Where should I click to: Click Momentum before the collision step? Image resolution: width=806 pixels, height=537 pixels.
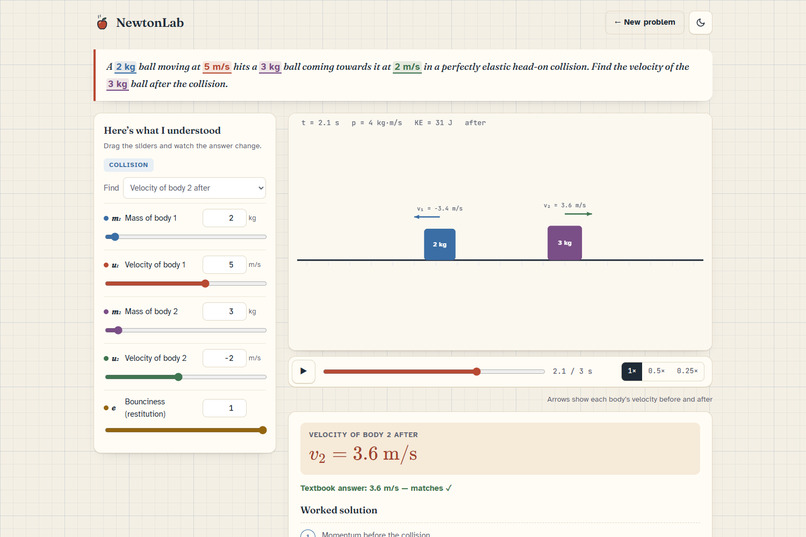[x=376, y=534]
